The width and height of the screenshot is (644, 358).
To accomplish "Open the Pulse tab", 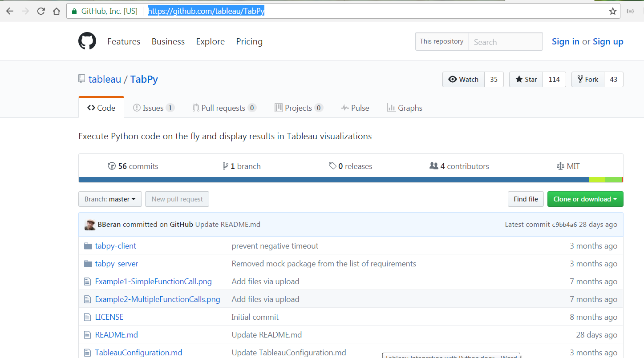I will click(x=355, y=108).
